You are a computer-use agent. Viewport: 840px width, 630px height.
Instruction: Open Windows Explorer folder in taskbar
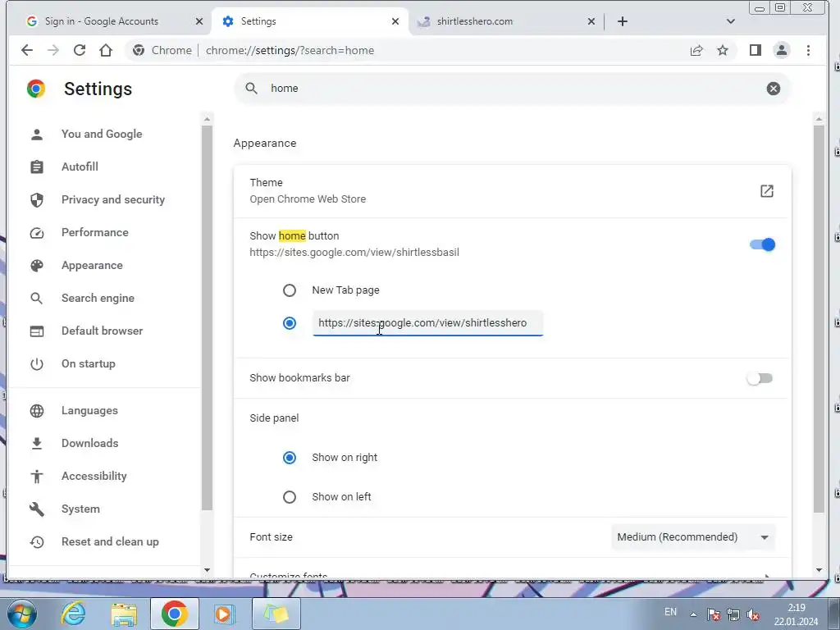point(124,614)
